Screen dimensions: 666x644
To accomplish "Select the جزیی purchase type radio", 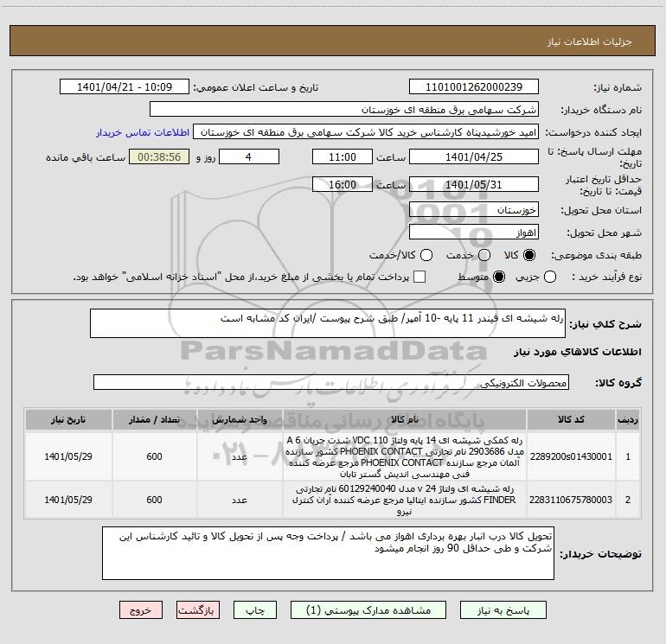I will tap(550, 277).
